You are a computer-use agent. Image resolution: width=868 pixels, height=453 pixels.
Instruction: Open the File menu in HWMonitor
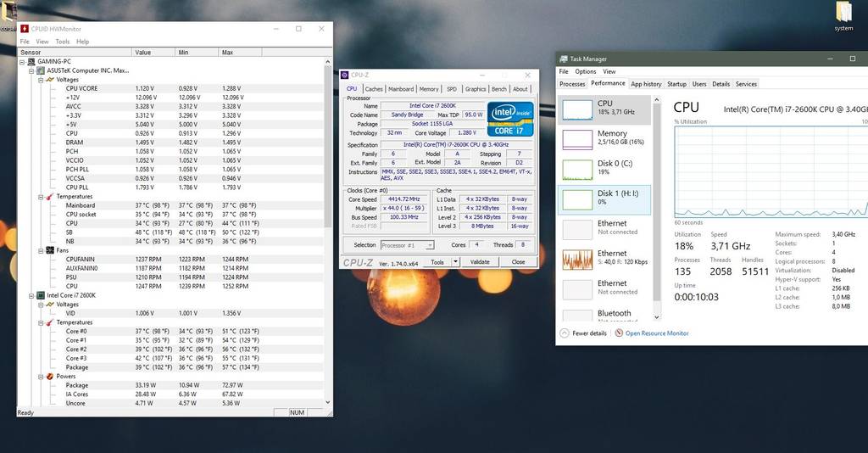(25, 42)
